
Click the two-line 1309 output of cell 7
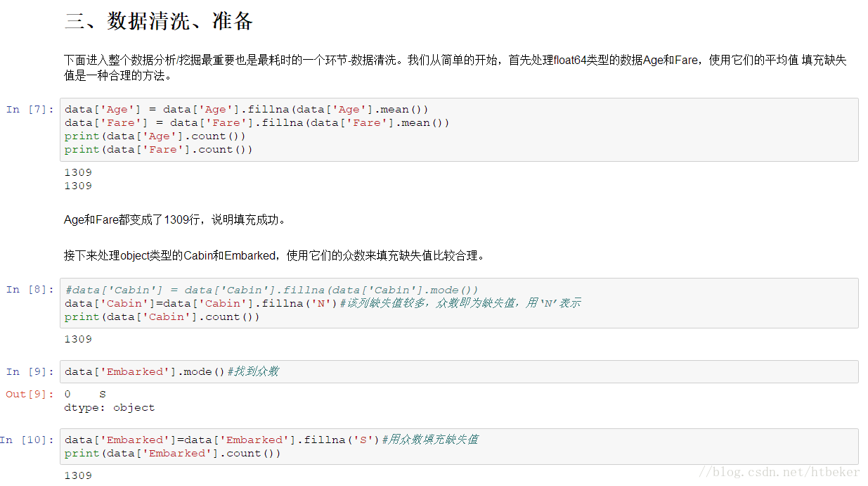(78, 179)
